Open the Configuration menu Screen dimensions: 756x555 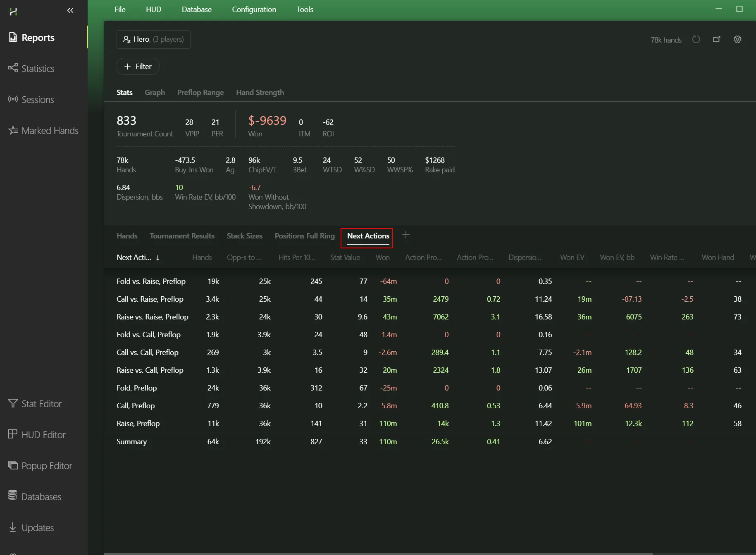(x=254, y=9)
